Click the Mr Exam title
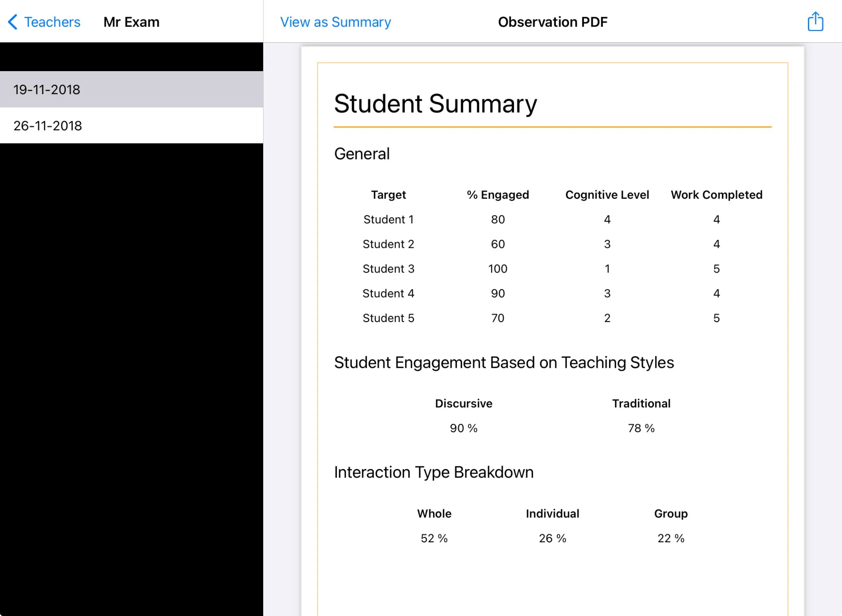 click(x=131, y=22)
